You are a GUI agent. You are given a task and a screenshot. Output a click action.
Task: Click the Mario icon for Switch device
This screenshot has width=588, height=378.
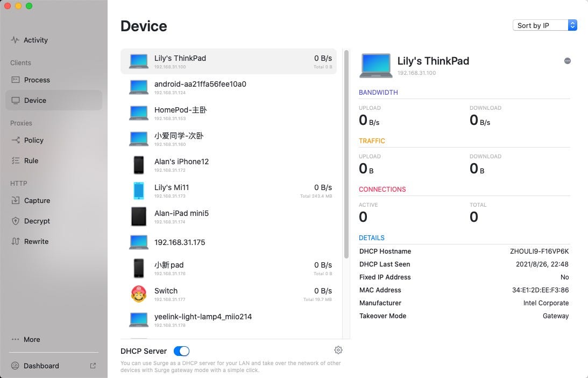click(139, 294)
